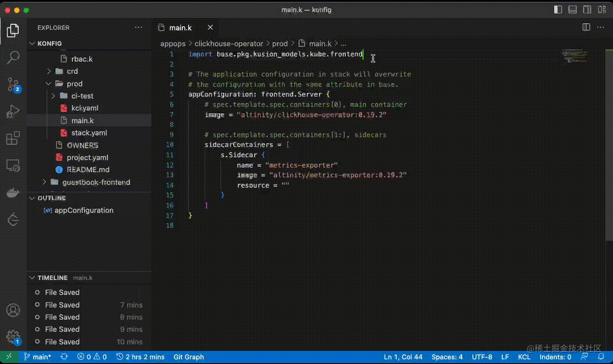
Task: Click appops in the breadcrumb
Action: (x=173, y=43)
